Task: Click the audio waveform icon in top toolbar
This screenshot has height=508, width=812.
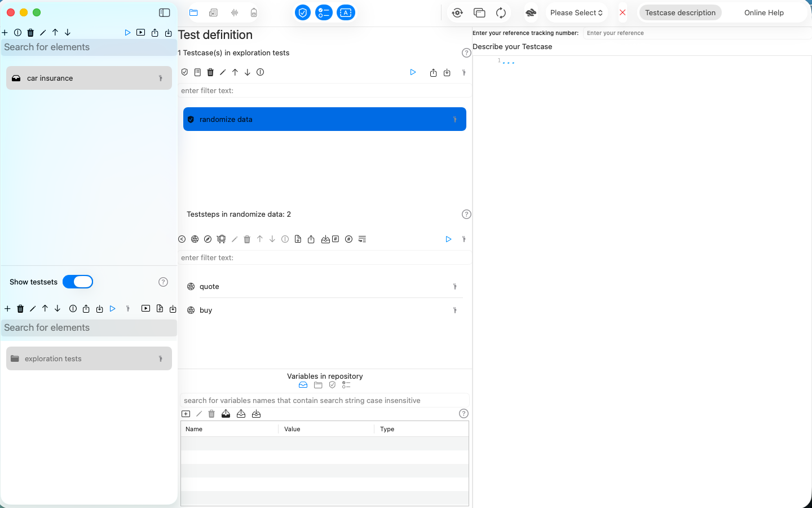Action: tap(234, 12)
